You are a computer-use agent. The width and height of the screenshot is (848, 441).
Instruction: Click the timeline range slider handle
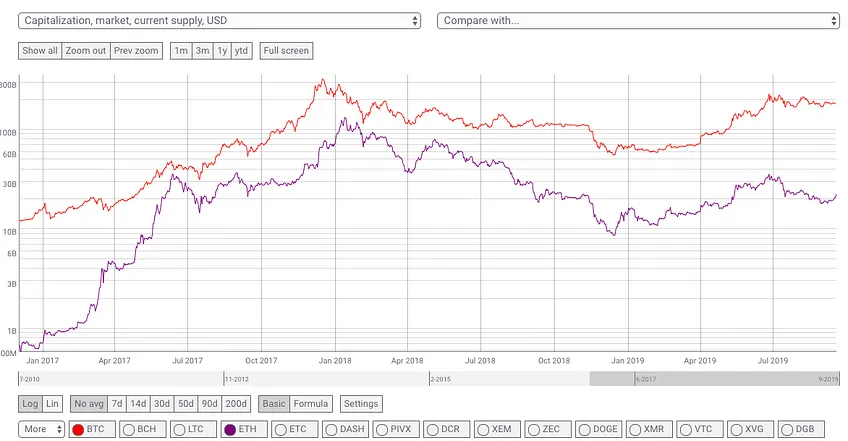click(x=714, y=379)
